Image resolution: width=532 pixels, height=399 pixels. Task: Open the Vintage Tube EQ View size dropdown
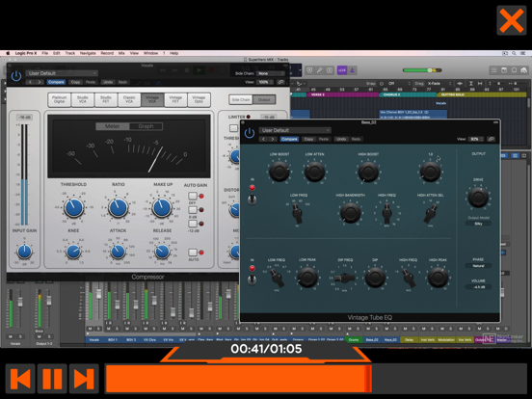pos(475,139)
